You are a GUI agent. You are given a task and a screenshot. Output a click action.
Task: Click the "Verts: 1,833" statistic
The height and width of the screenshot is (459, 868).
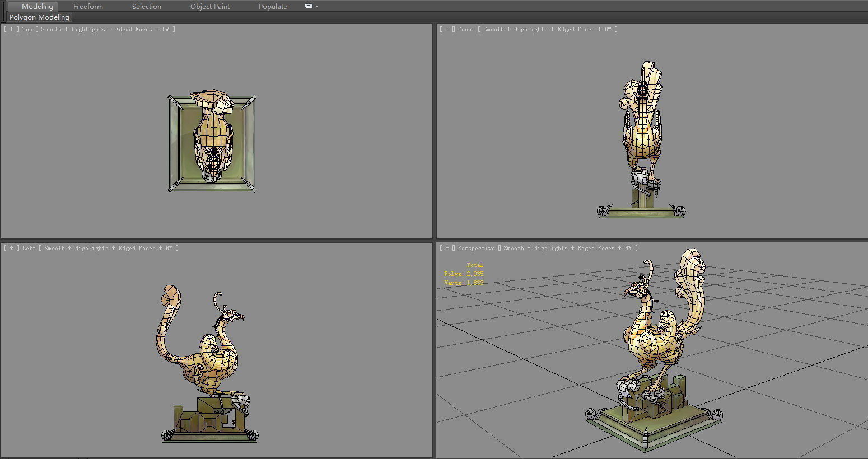(464, 283)
